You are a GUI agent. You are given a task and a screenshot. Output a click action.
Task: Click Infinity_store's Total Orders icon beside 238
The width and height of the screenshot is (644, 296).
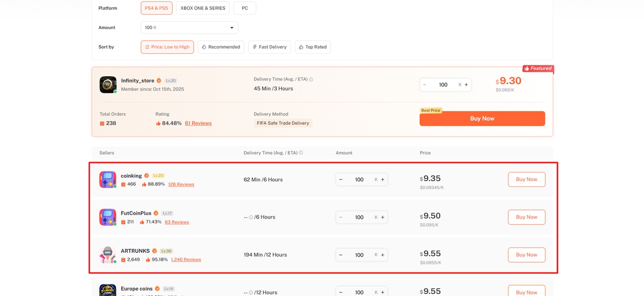pos(102,123)
